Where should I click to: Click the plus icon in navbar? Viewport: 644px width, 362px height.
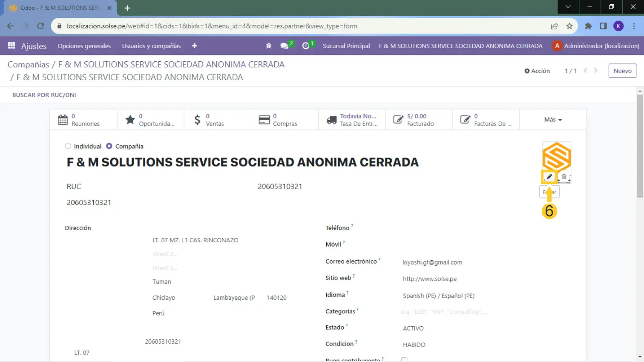(x=194, y=46)
